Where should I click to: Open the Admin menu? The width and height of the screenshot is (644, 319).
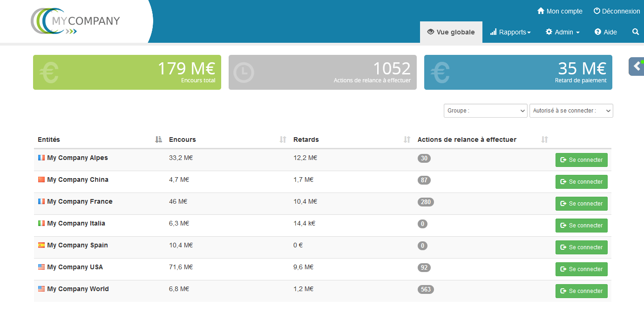click(563, 32)
